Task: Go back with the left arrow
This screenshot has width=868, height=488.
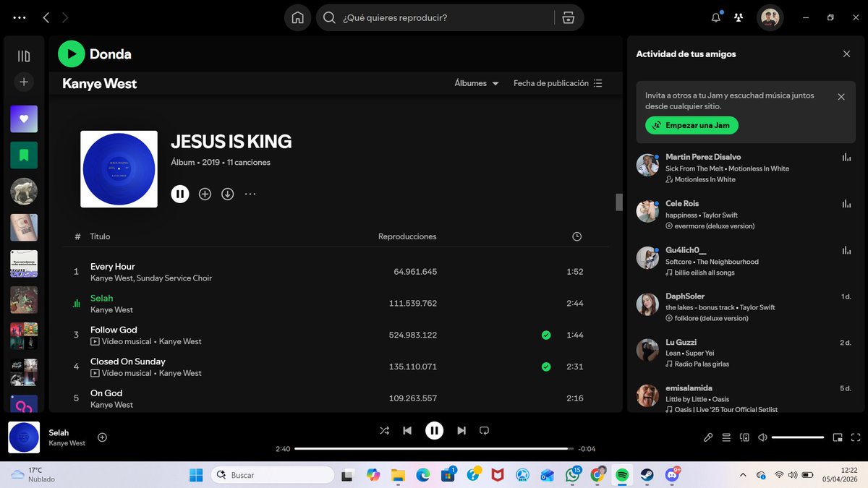Action: pos(46,17)
